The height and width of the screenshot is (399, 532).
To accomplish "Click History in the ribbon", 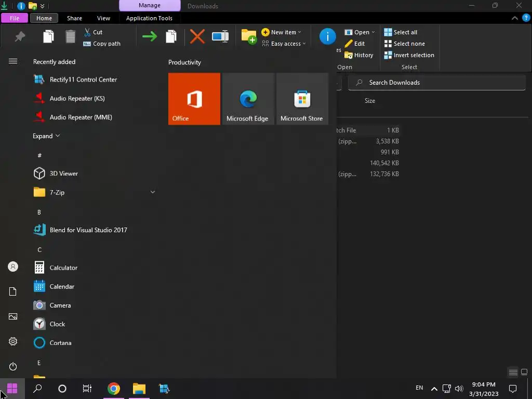I will 358,55.
